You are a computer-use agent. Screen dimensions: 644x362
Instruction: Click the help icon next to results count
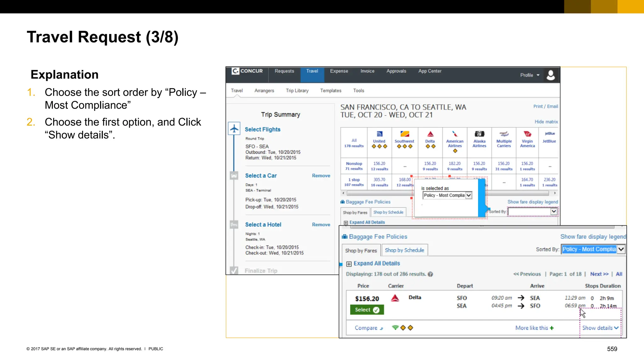click(430, 274)
